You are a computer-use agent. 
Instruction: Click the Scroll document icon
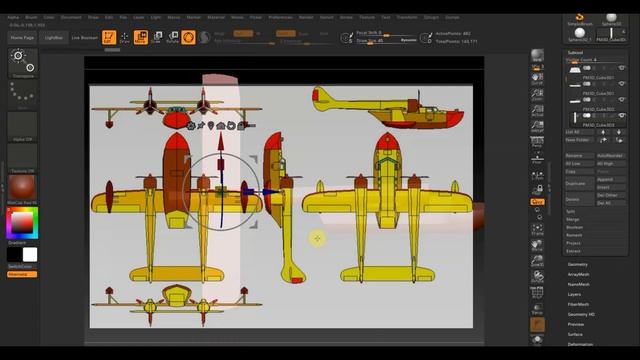coord(537,79)
